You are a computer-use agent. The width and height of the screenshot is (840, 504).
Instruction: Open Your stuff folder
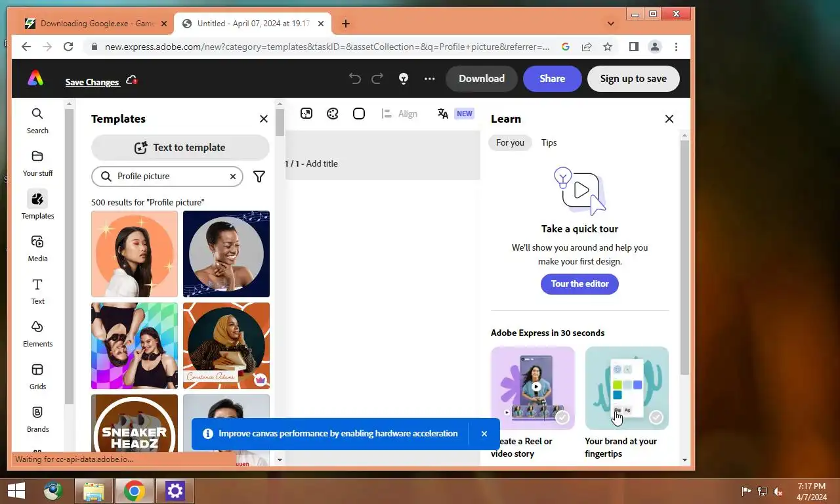[37, 163]
